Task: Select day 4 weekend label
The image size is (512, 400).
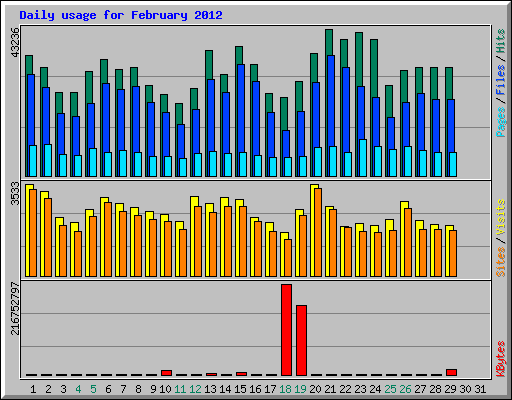Action: (x=78, y=389)
